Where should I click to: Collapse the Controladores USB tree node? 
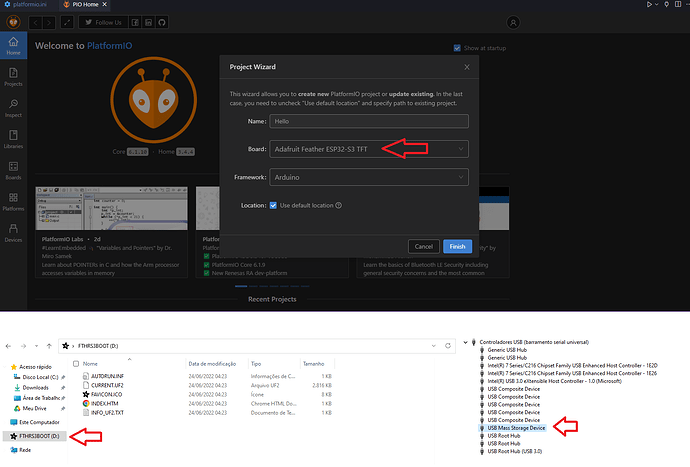(x=466, y=342)
